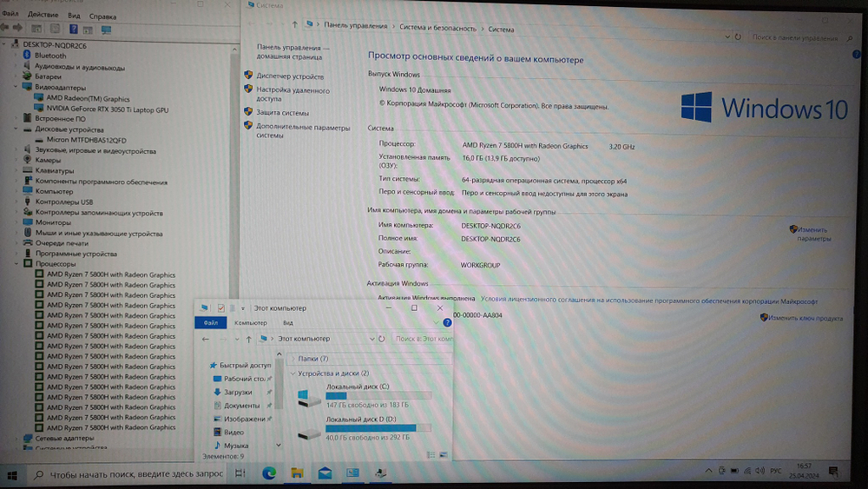Click Панель управления breadcrumb in address bar
This screenshot has height=489, width=868.
click(355, 25)
